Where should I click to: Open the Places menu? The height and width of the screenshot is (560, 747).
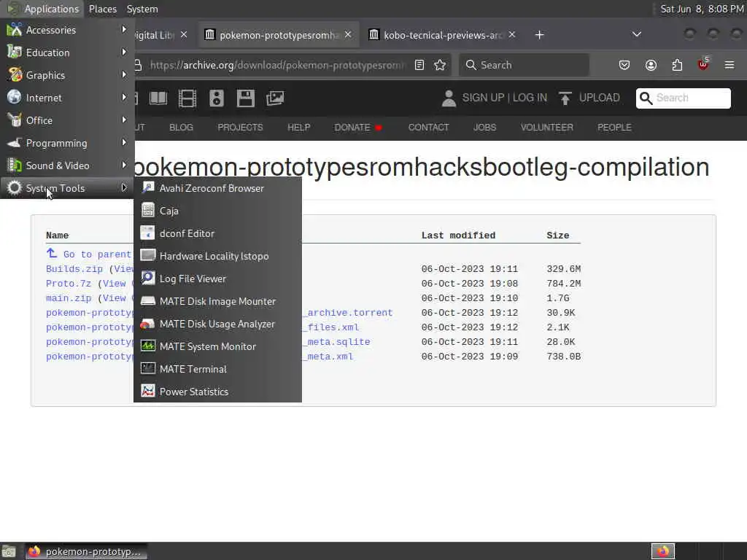coord(102,9)
